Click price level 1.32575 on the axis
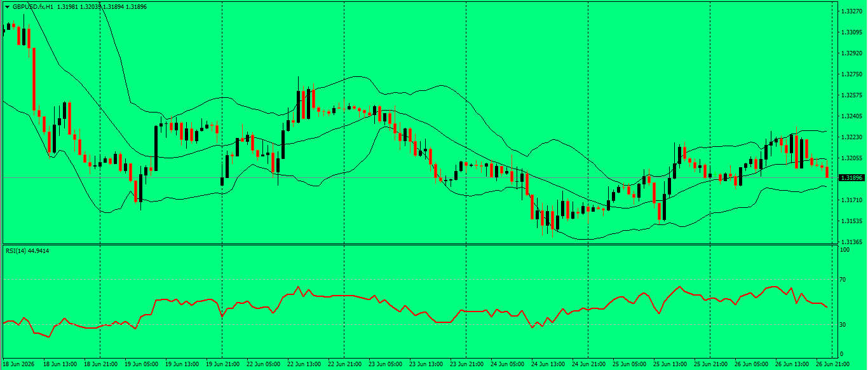 point(851,95)
